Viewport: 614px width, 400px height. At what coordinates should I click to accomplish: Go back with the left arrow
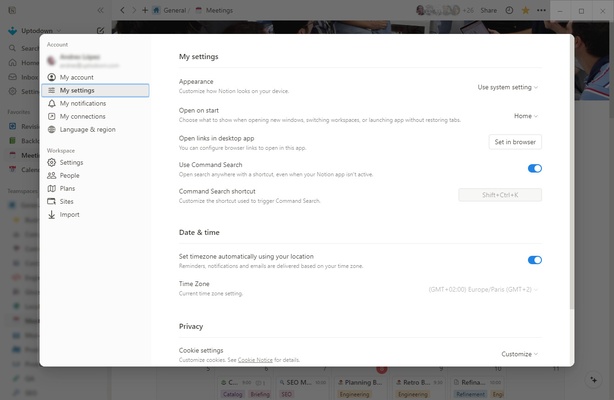[x=122, y=10]
